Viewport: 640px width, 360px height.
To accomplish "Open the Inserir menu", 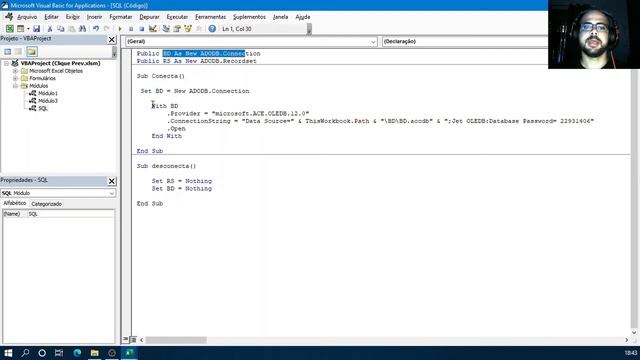I will (94, 17).
